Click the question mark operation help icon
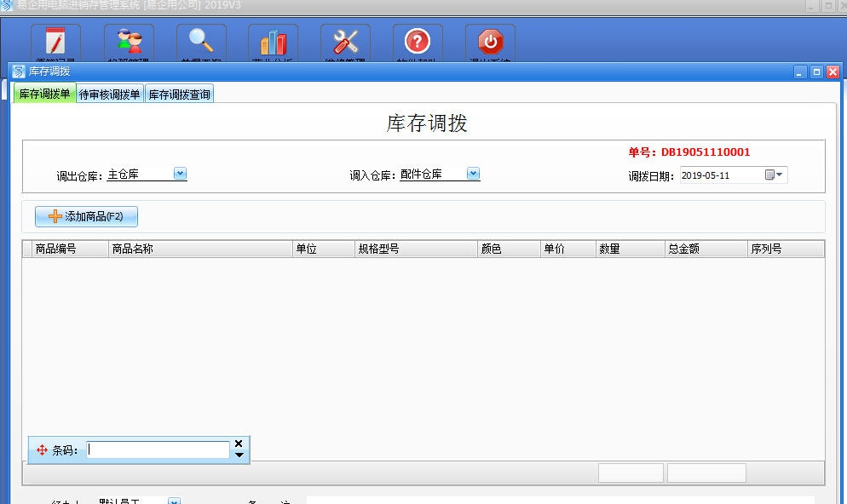 click(417, 41)
